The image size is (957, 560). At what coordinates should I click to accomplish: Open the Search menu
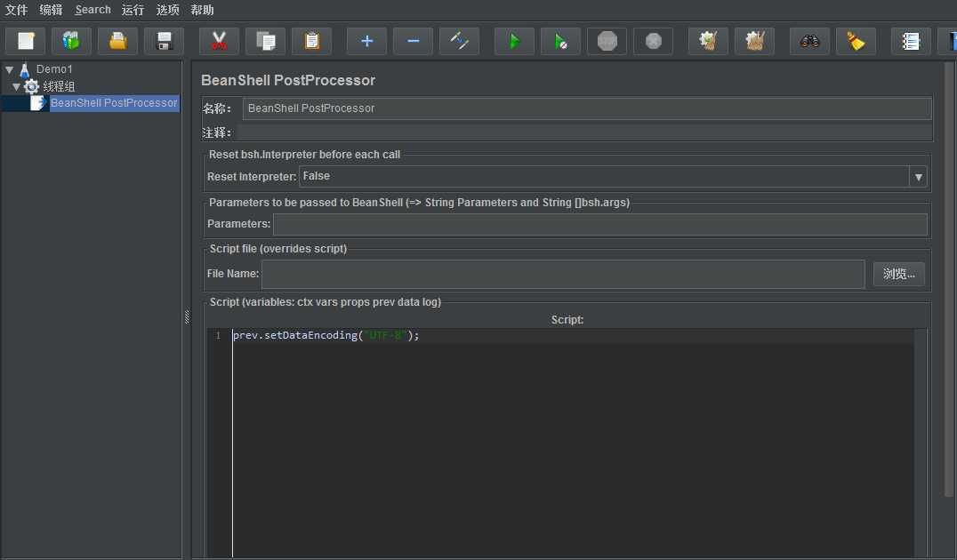(92, 10)
